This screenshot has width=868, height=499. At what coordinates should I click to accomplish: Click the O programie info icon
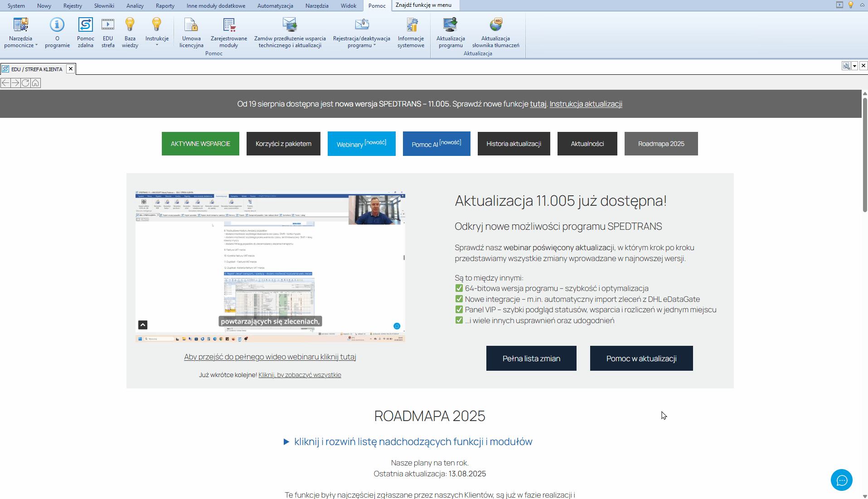coord(57,32)
